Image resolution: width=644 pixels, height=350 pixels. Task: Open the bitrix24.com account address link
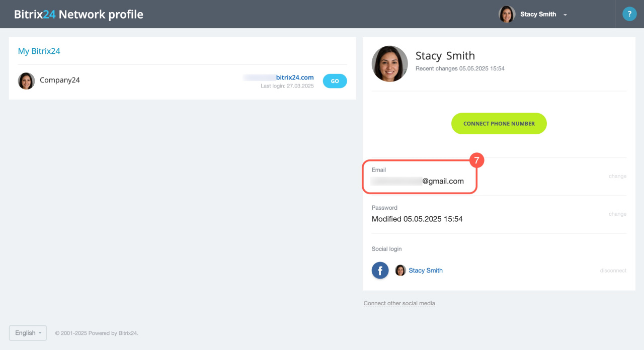pos(278,77)
